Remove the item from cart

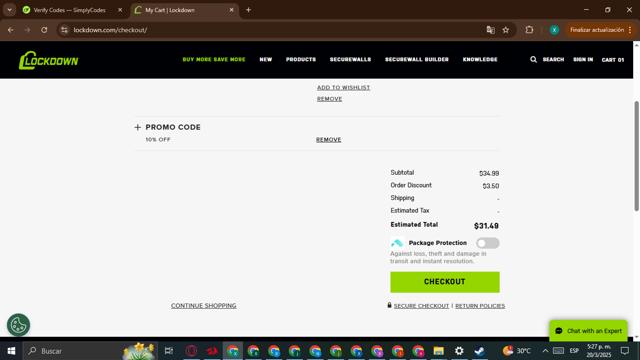coord(329,99)
